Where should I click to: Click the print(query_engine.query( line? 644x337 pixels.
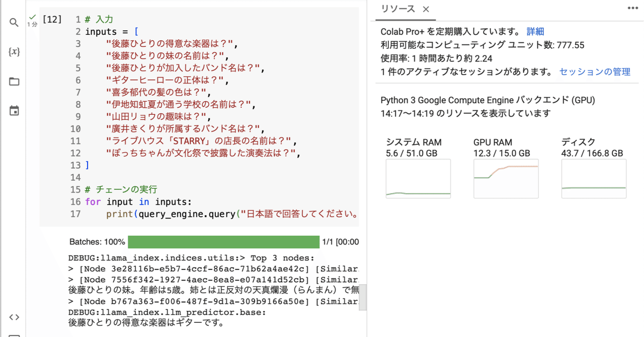[232, 214]
